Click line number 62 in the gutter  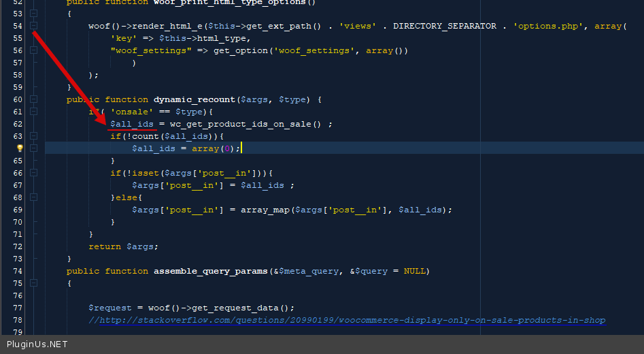coord(17,124)
